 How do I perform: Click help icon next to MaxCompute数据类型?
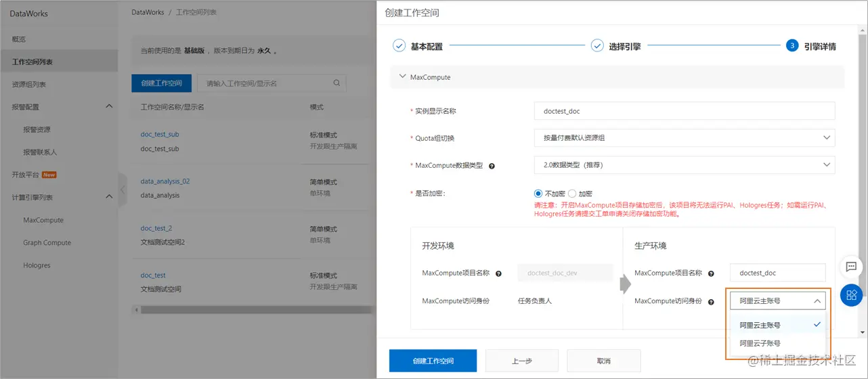click(x=492, y=166)
